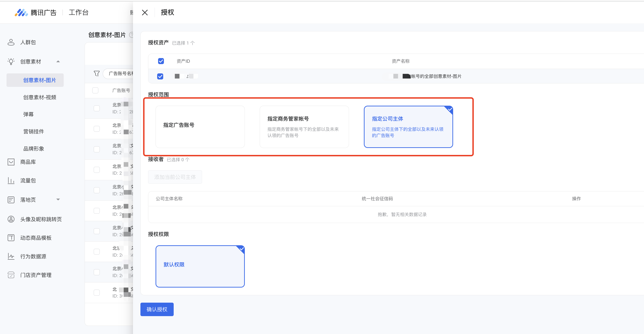Open 创意素材-视频 in sidebar

point(40,97)
